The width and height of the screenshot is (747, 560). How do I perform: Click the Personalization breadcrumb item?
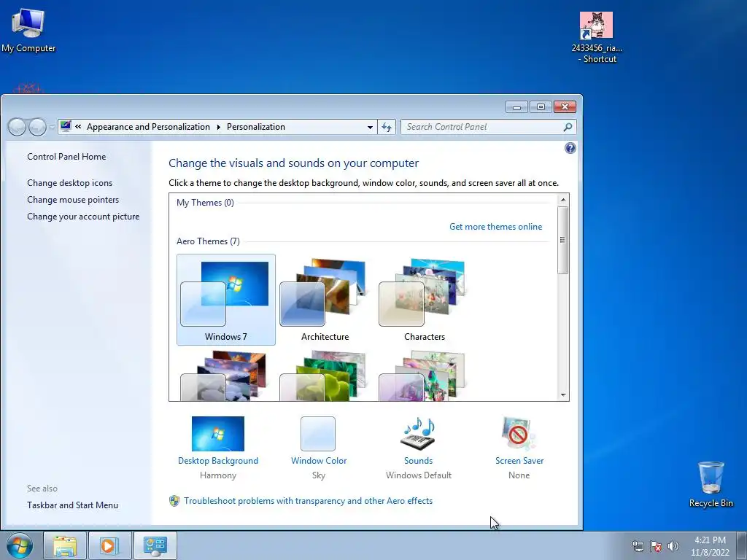pos(256,127)
